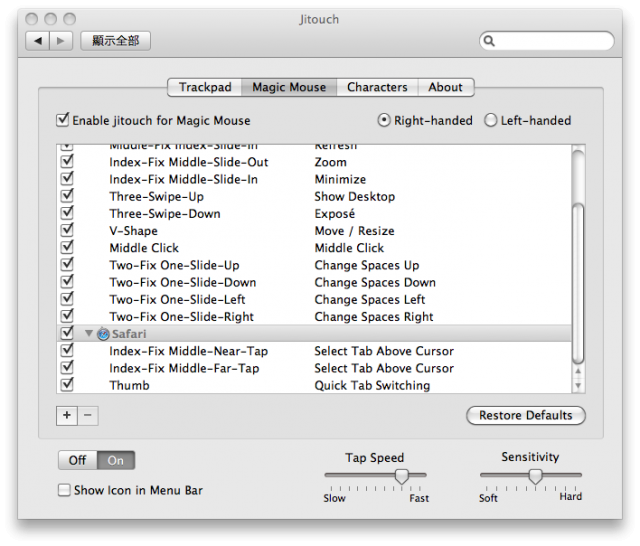Click scrollbar down arrow in gesture list
Screen dimensions: 640x546
[x=578, y=385]
